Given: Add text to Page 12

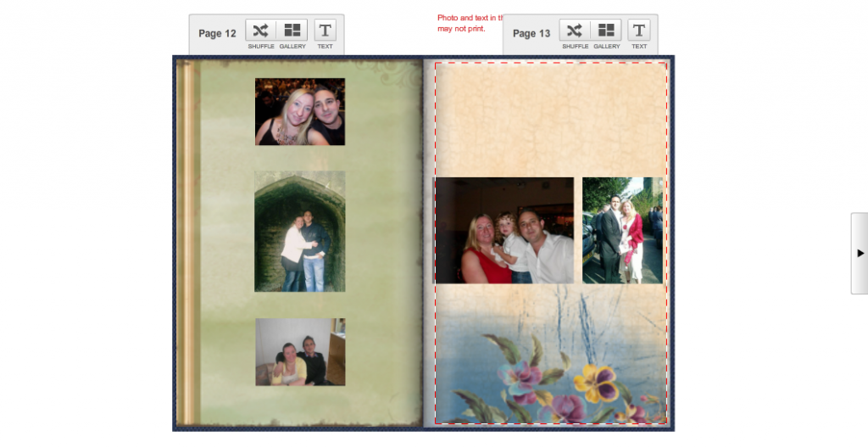Looking at the screenshot, I should coord(325,31).
